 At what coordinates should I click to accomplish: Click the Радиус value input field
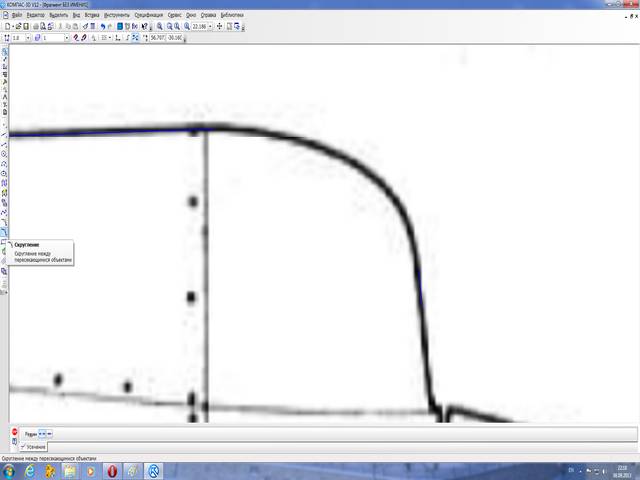pyautogui.click(x=44, y=433)
